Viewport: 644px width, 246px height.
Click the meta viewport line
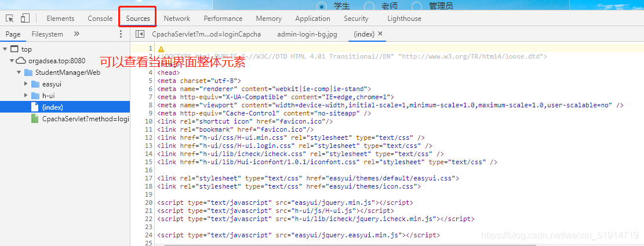pos(390,105)
